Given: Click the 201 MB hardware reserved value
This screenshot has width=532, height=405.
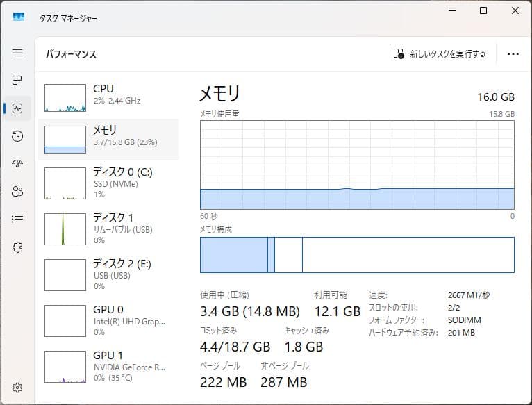Looking at the screenshot, I should click(461, 333).
